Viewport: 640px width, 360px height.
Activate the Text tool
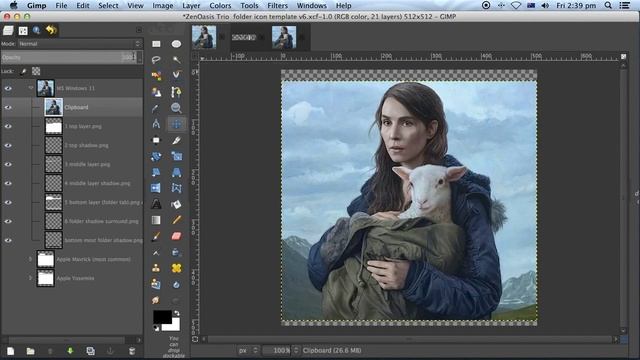[156, 204]
